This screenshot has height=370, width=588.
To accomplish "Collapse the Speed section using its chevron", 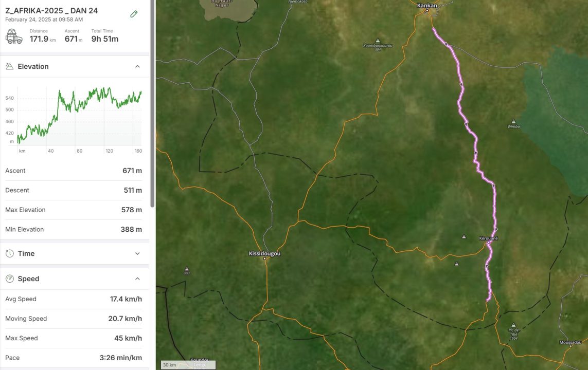I will (x=137, y=279).
